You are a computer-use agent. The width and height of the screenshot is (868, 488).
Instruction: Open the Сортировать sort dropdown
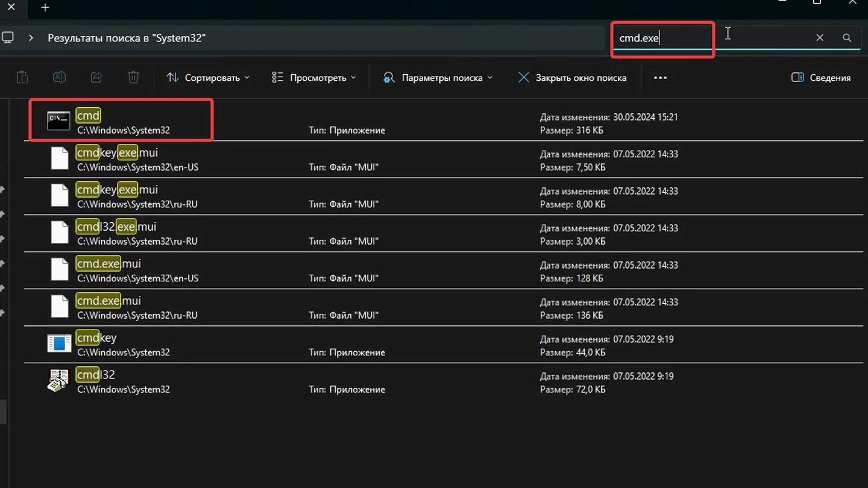[208, 78]
